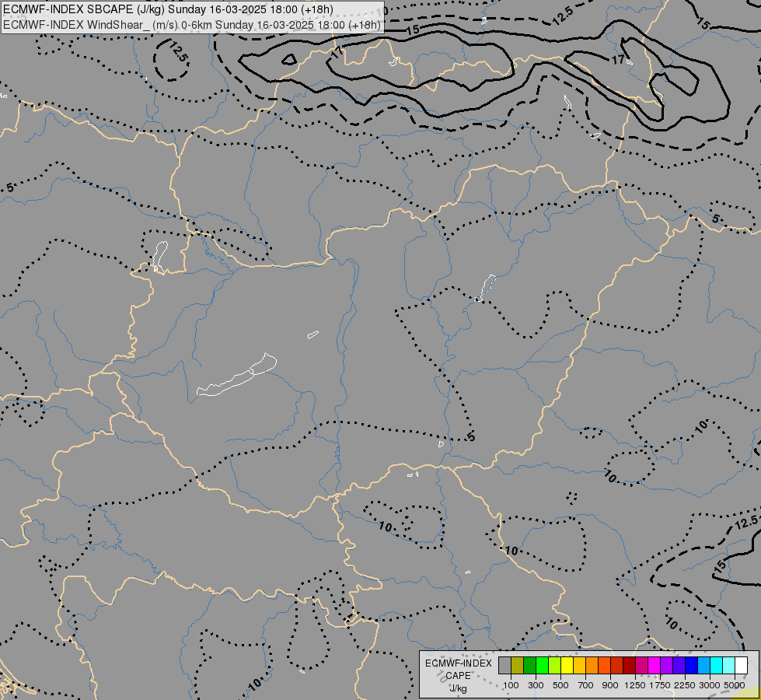Click the legend value 300
The width and height of the screenshot is (761, 700).
click(x=536, y=685)
